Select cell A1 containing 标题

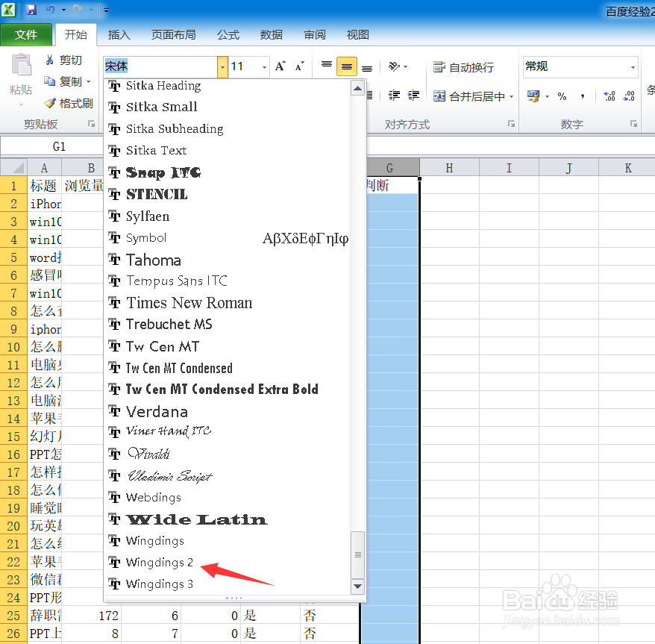(44, 186)
